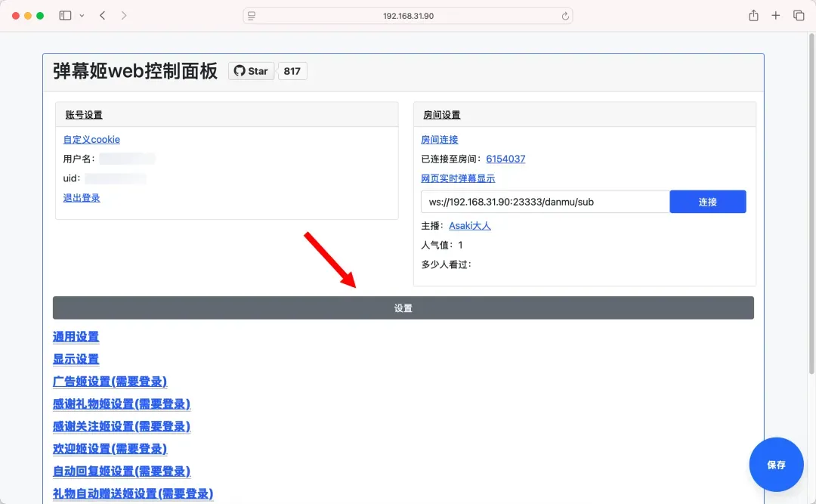
Task: Open room number 6154037 link
Action: 505,159
